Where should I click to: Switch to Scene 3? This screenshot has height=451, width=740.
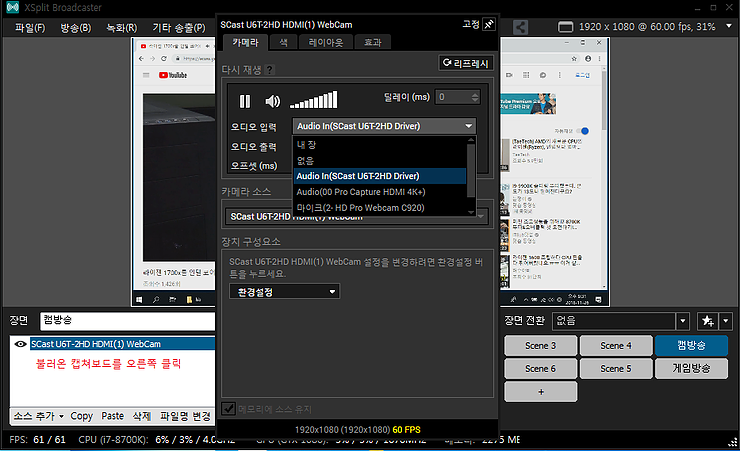click(540, 345)
